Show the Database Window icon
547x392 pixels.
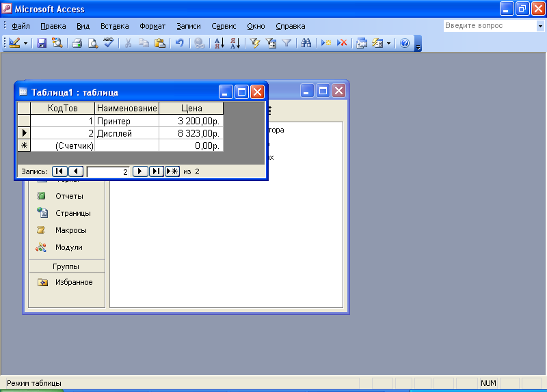point(362,43)
